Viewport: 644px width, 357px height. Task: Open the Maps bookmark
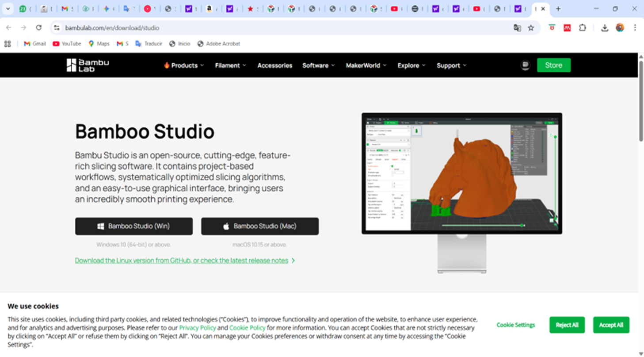coord(99,44)
